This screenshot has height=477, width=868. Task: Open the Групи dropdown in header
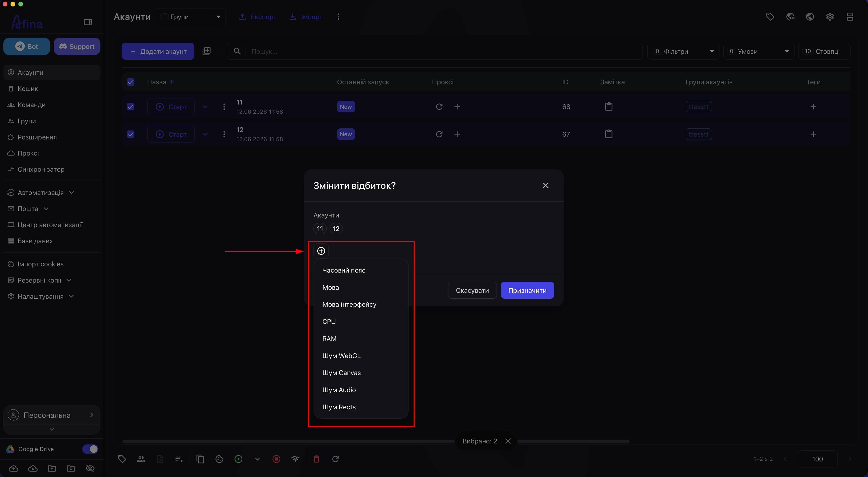[190, 17]
